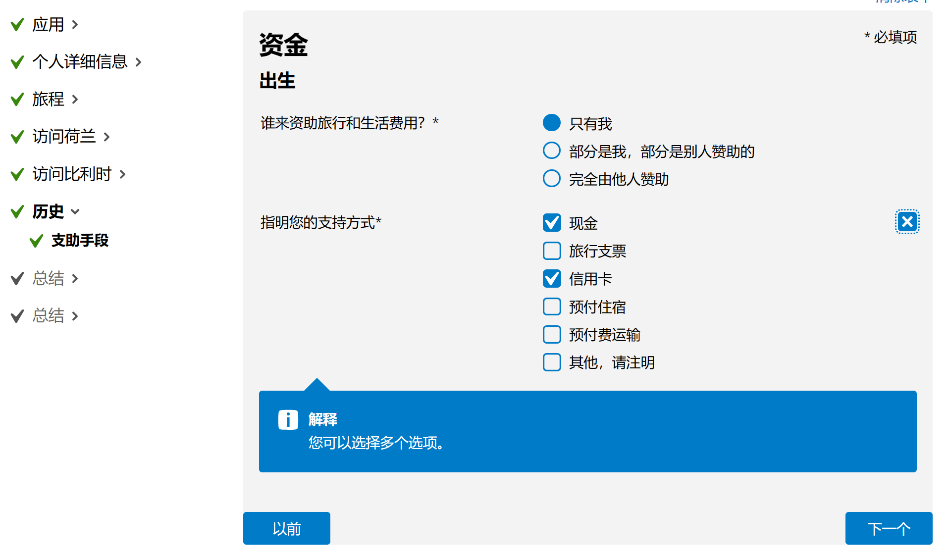Click the 下一个 button

(889, 528)
